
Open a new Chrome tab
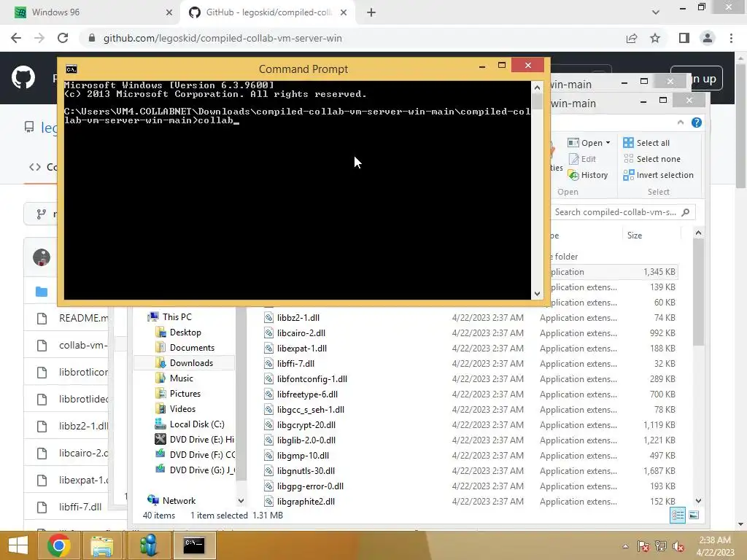click(x=371, y=12)
